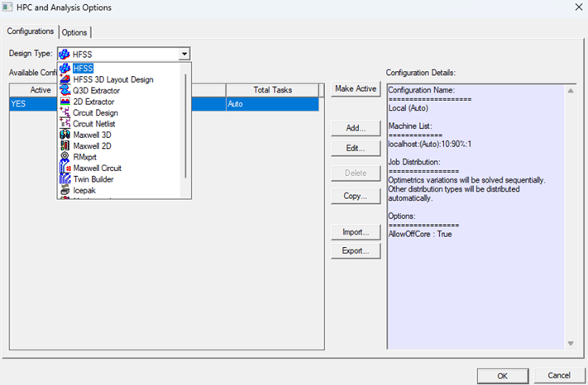Pick Q3D Extractor design type
This screenshot has height=385, width=588.
[97, 91]
